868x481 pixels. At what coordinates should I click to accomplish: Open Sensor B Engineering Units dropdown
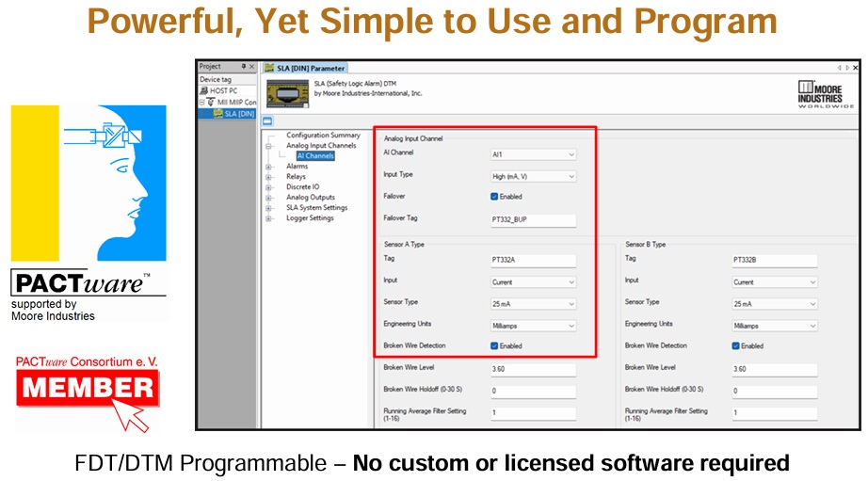775,326
